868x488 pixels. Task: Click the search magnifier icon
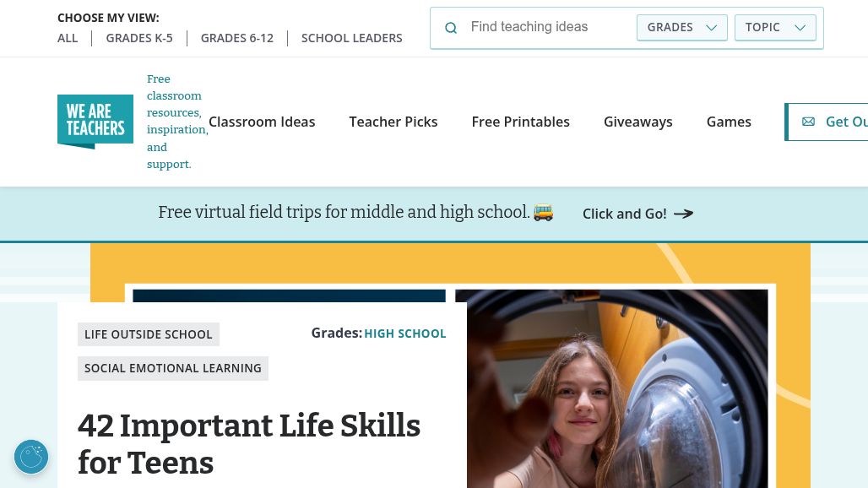pos(451,28)
